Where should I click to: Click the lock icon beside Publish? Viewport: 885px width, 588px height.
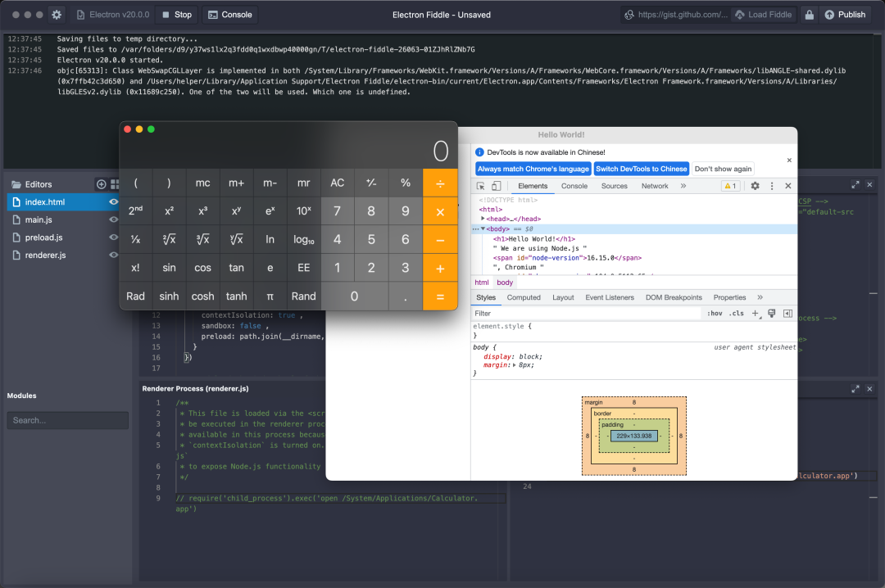tap(810, 15)
